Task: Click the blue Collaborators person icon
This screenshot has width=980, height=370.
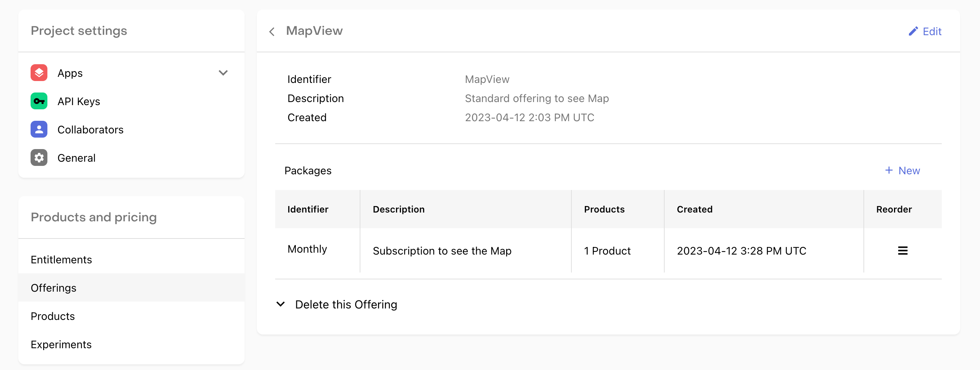Action: pyautogui.click(x=39, y=129)
